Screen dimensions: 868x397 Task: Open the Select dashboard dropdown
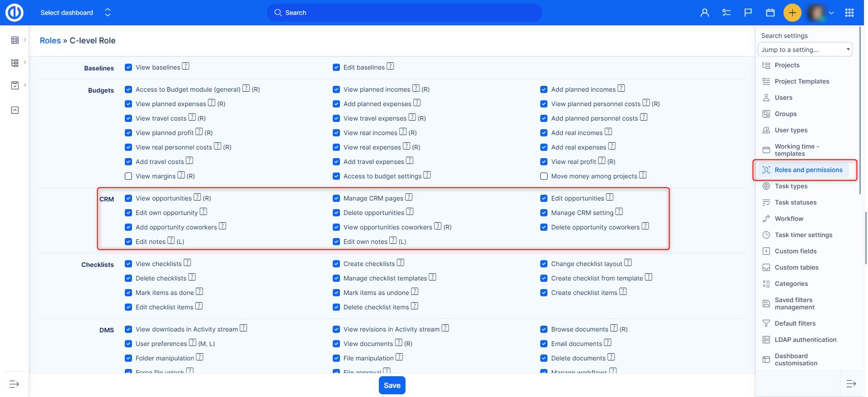tap(75, 13)
